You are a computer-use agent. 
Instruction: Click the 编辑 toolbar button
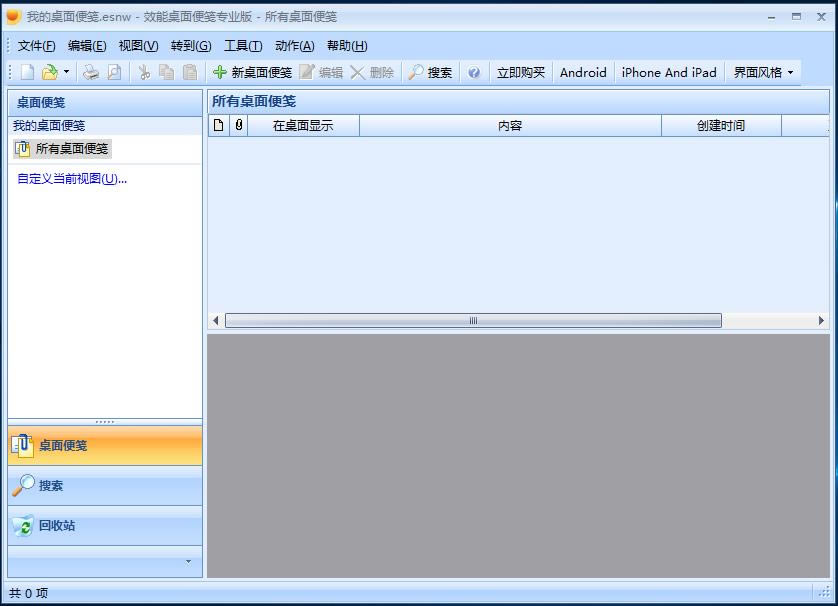click(321, 72)
